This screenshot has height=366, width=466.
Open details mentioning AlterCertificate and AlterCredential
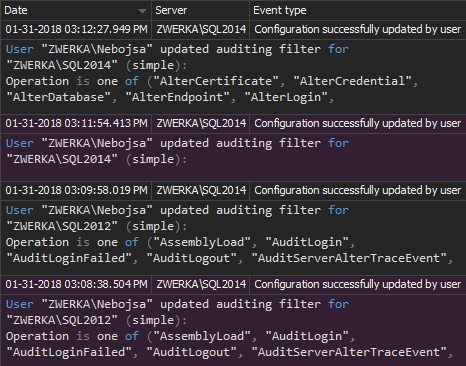tap(233, 77)
